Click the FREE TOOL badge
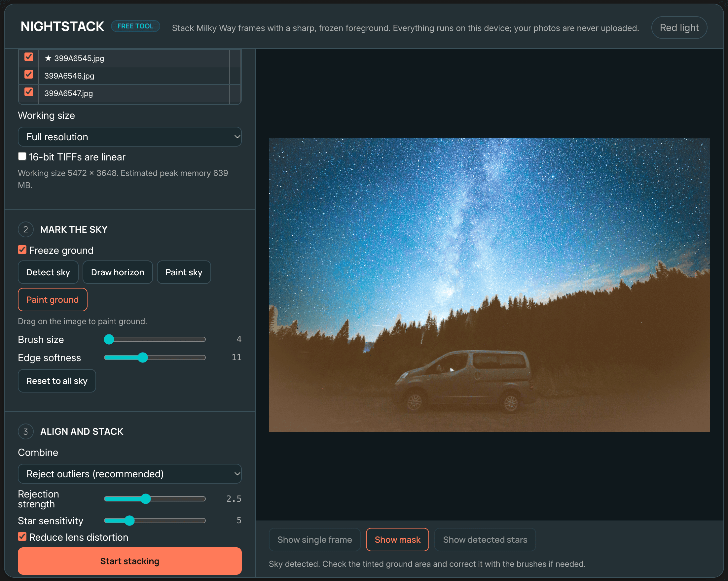Screen dimensions: 728x581 pos(135,26)
